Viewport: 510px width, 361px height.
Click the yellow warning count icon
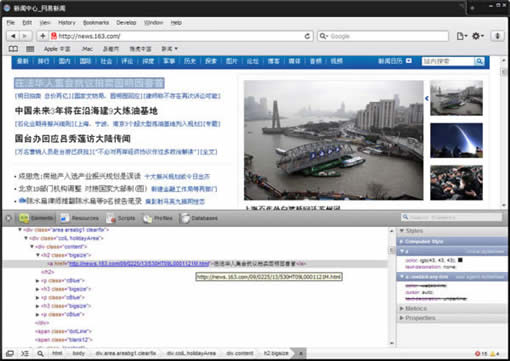(x=493, y=354)
